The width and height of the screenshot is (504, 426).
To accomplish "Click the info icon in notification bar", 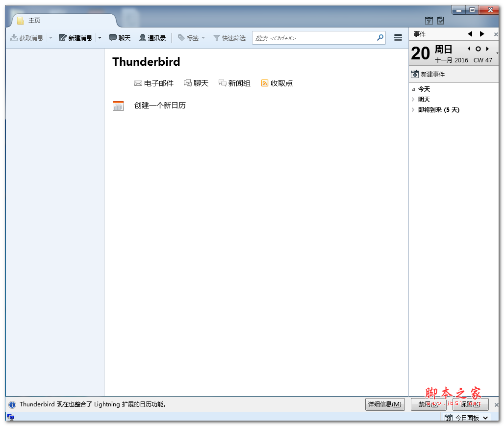I will [12, 405].
